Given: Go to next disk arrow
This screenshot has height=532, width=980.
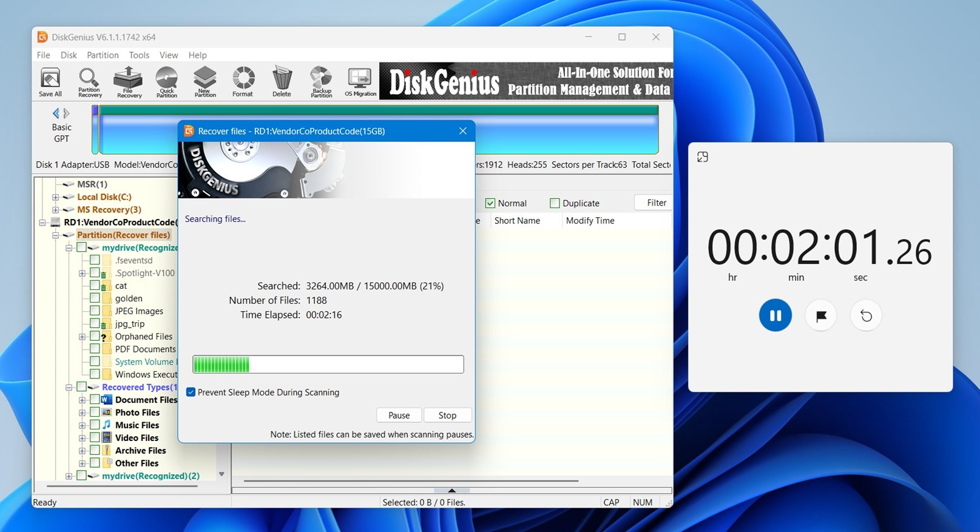Looking at the screenshot, I should [66, 113].
